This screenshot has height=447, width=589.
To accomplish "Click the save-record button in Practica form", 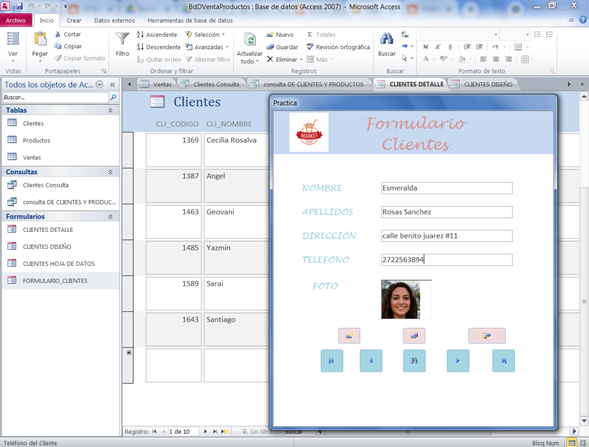I will pos(414,336).
